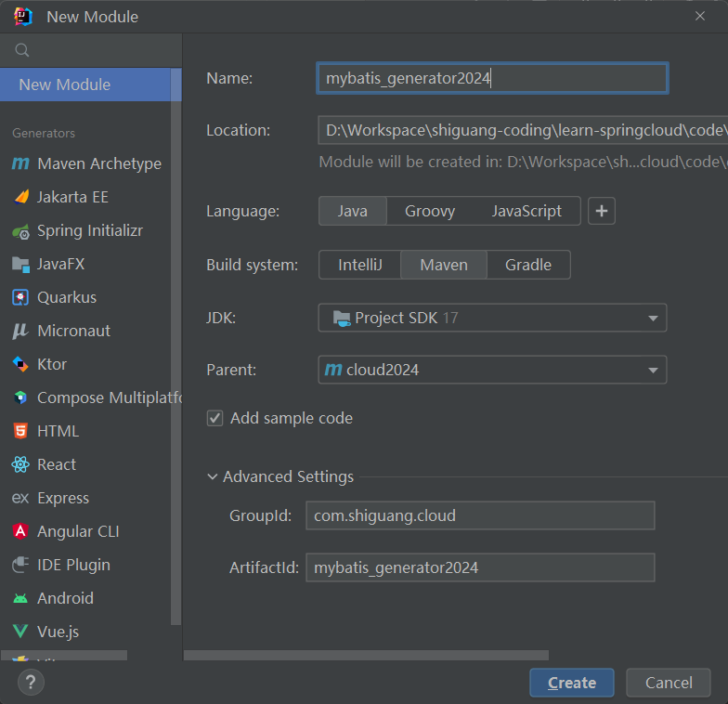
Task: Open the Parent cloud2024 dropdown
Action: pos(492,370)
